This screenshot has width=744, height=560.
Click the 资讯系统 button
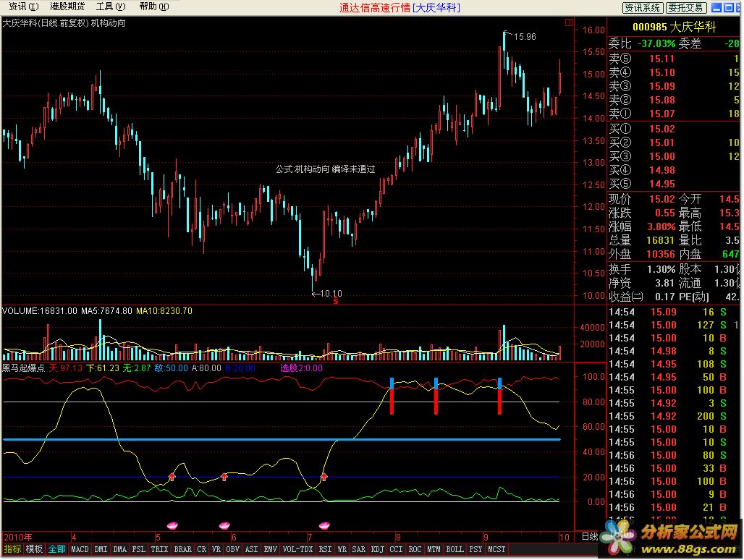click(643, 7)
